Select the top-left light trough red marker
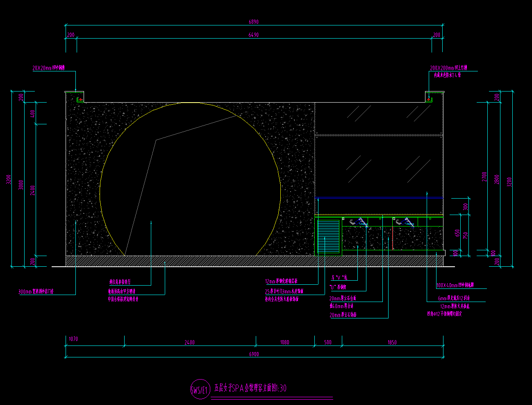This screenshot has width=532, height=405. coord(80,99)
